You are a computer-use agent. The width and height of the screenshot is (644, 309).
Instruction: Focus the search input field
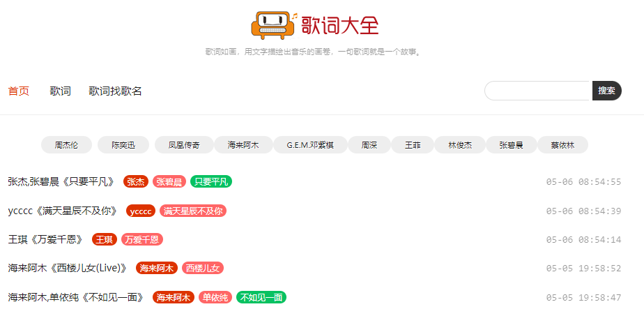(538, 91)
